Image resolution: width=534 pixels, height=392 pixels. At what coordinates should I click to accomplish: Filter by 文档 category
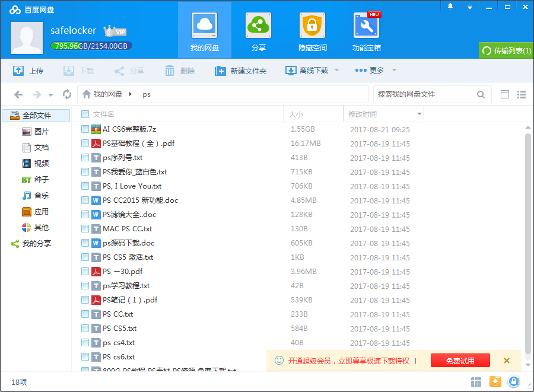(x=36, y=147)
